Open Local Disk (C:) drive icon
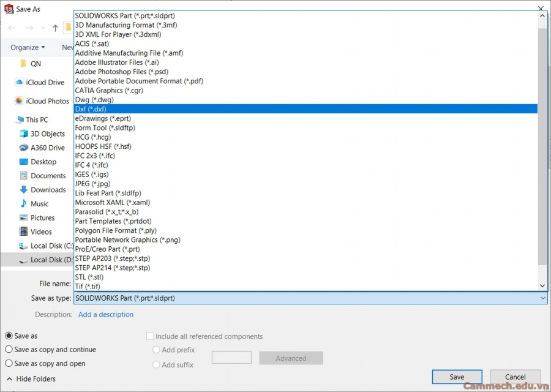 click(23, 246)
